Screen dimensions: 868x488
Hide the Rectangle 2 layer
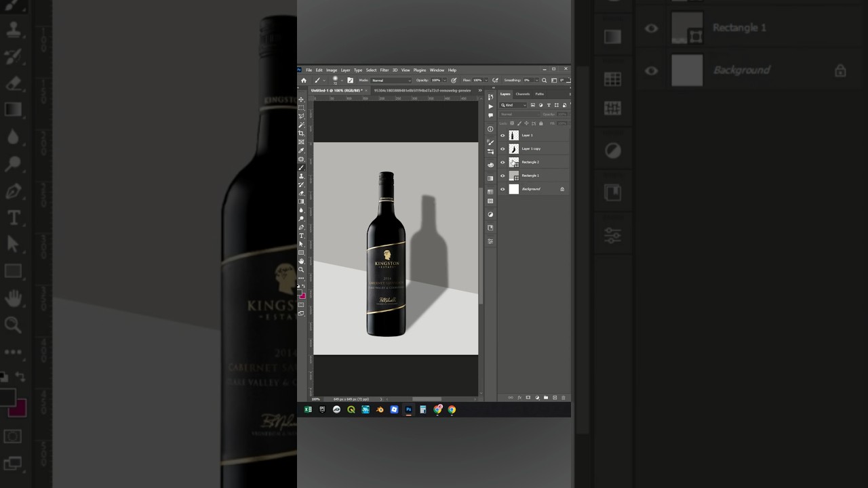(x=502, y=162)
